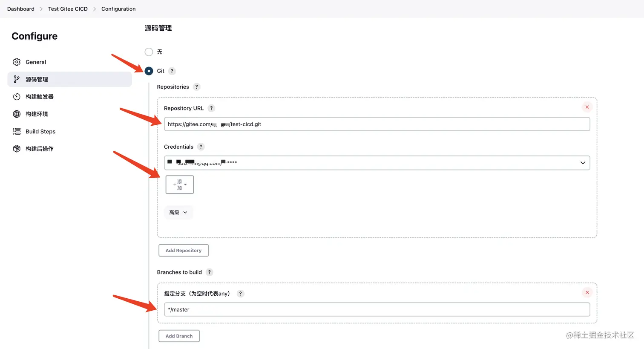Screen dimensions: 644x349
Task: Click the Add Repository button
Action: 183,250
